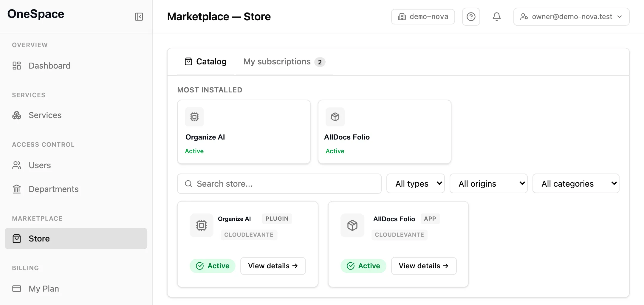Click Active status under Most Installed Organize AI

coord(194,151)
